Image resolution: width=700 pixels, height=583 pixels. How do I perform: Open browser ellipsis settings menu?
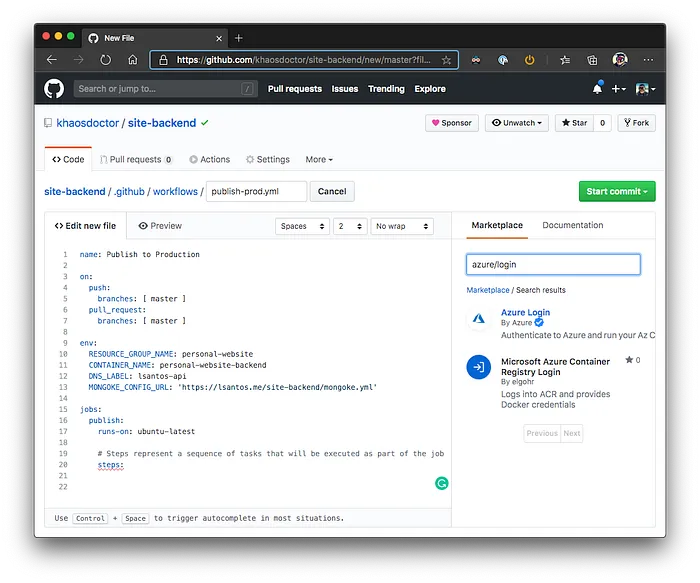[x=648, y=60]
